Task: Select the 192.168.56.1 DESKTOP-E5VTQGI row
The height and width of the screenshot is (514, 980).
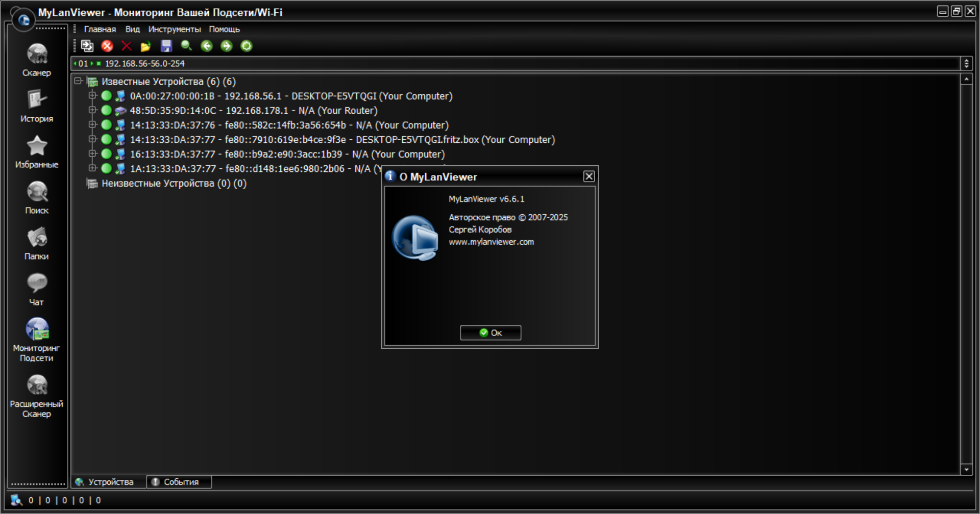Action: click(x=291, y=96)
